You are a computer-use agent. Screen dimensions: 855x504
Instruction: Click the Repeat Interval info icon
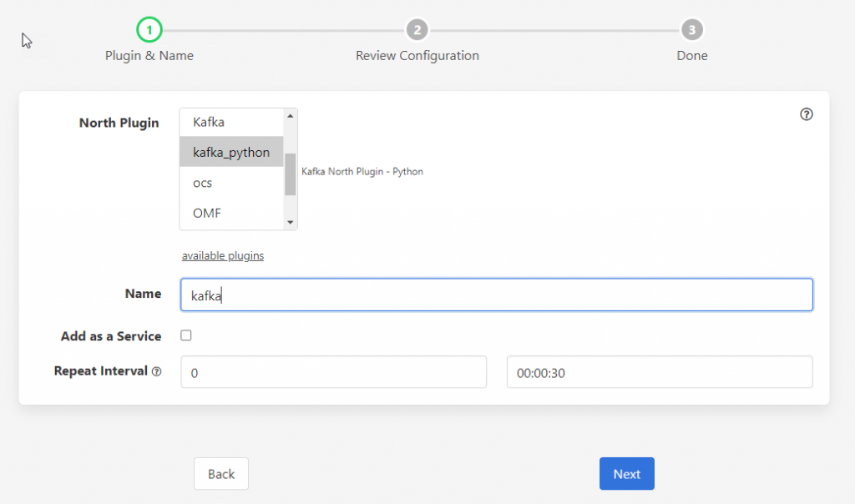(156, 371)
